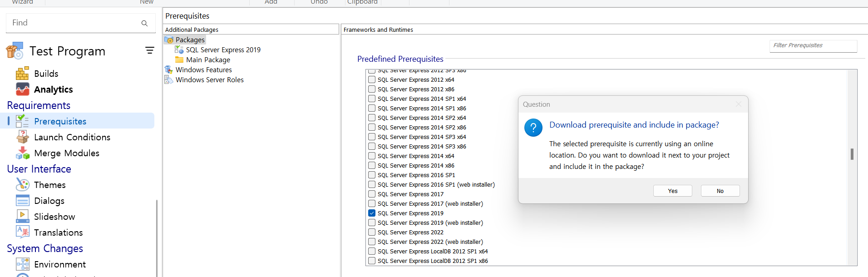Select the System Changes section header

pos(45,248)
